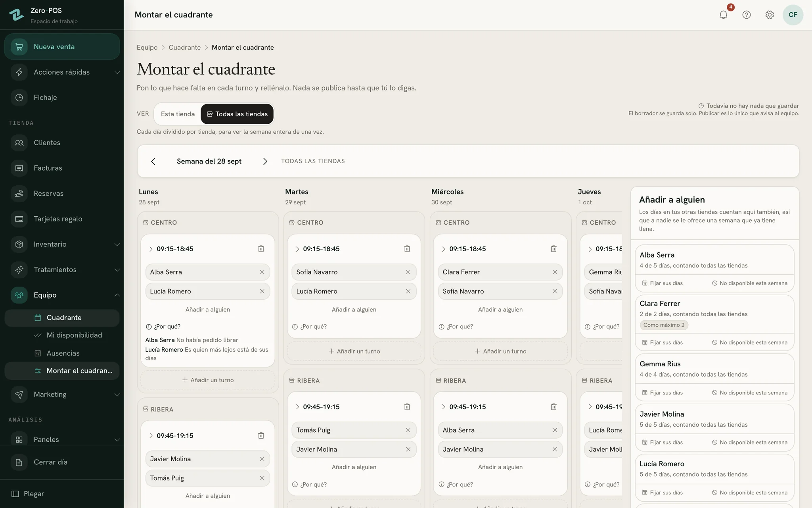
Task: Go to previous week arrow
Action: [x=153, y=161]
